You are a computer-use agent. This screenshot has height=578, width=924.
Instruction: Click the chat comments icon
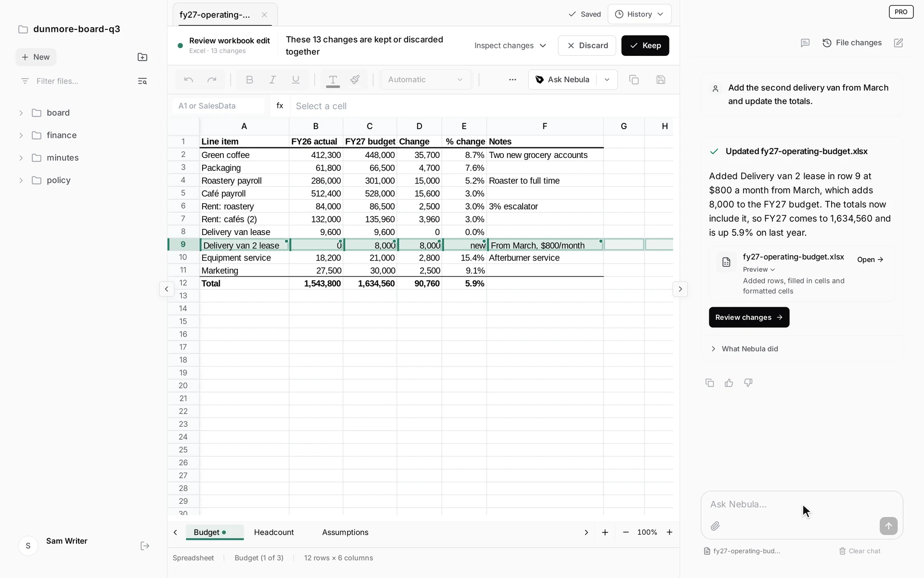(x=805, y=43)
